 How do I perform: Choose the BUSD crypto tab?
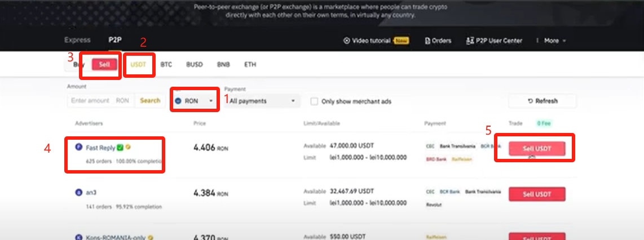(x=194, y=65)
